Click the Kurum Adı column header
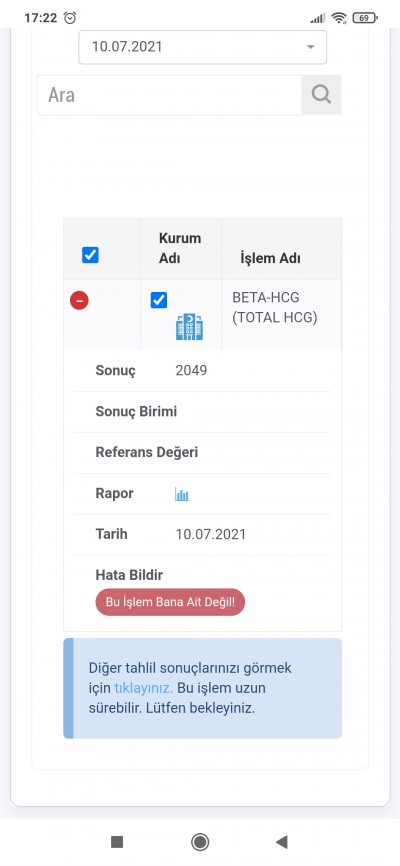Image resolution: width=400 pixels, height=866 pixels. (x=180, y=248)
